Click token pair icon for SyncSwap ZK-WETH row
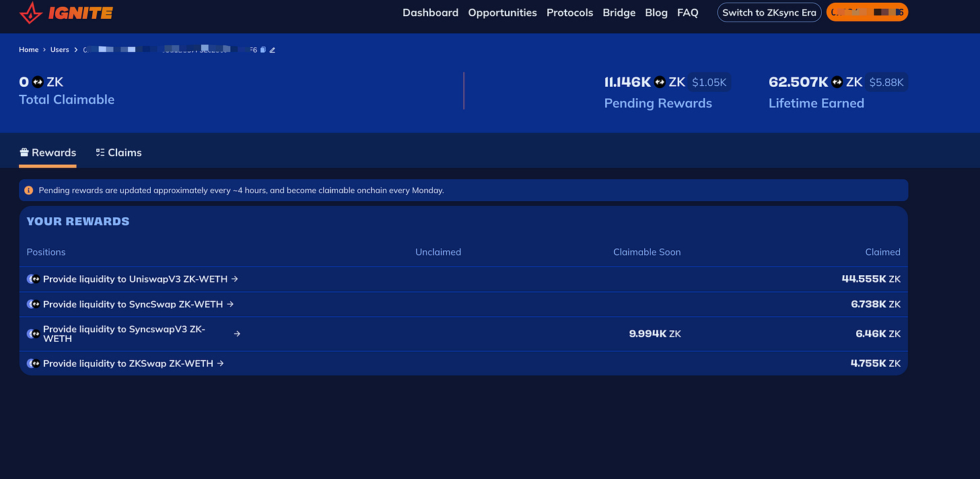The image size is (980, 479). coord(33,304)
